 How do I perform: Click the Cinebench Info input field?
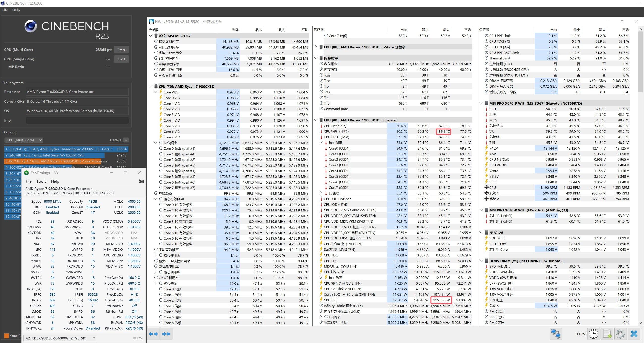point(77,121)
